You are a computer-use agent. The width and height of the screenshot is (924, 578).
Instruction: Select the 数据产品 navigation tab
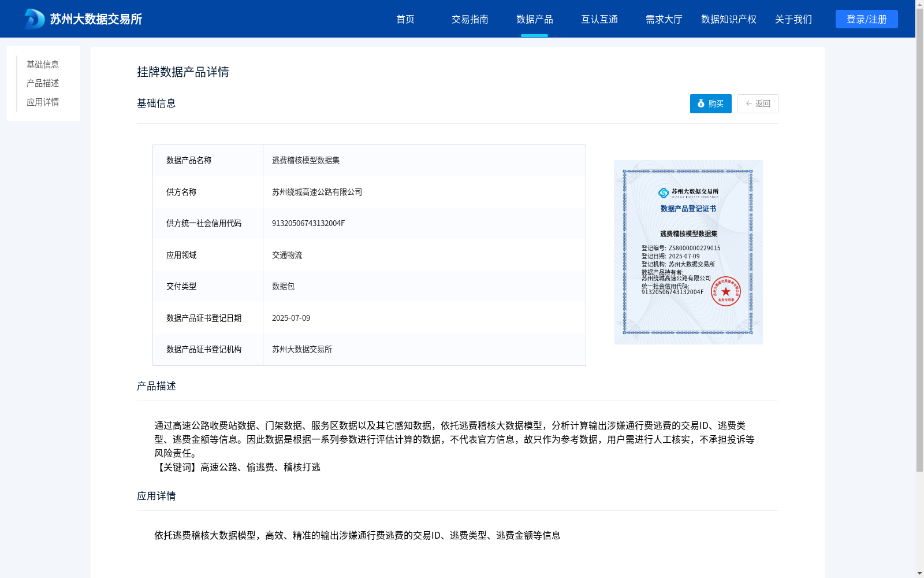click(535, 19)
